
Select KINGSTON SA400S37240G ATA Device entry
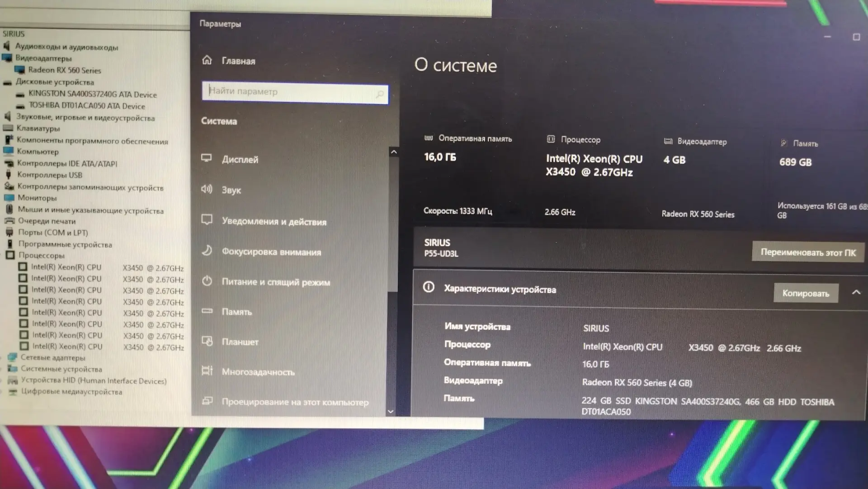point(92,94)
